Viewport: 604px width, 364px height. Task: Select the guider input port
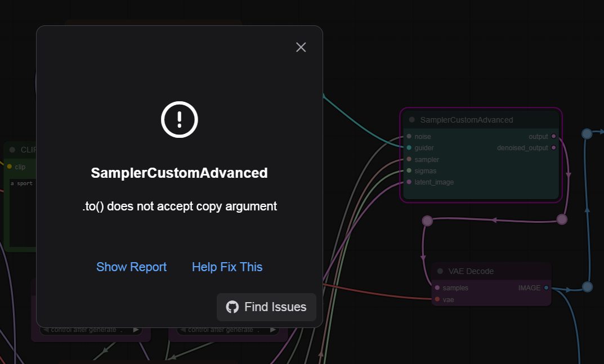coord(409,148)
